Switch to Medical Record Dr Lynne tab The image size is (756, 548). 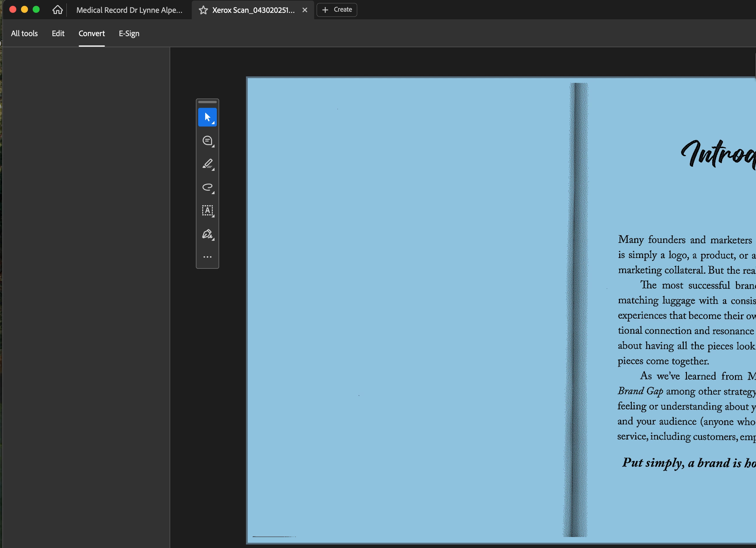[129, 10]
